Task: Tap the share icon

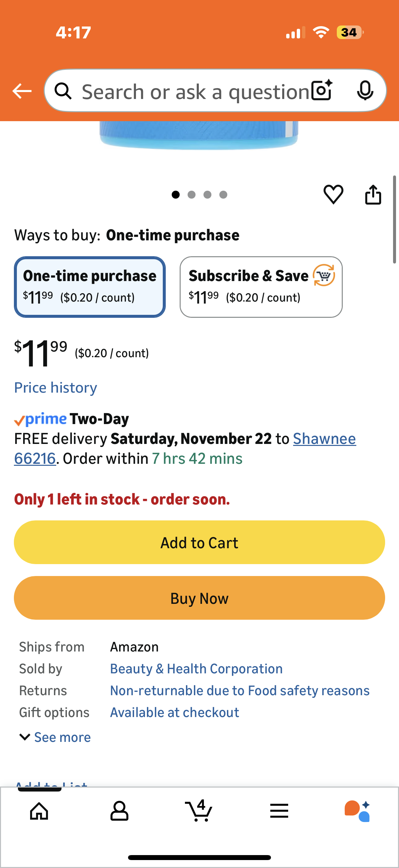Action: coord(373,194)
